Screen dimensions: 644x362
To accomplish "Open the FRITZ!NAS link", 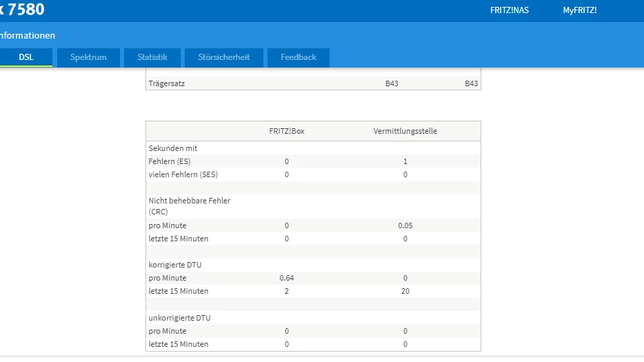I will coord(509,10).
